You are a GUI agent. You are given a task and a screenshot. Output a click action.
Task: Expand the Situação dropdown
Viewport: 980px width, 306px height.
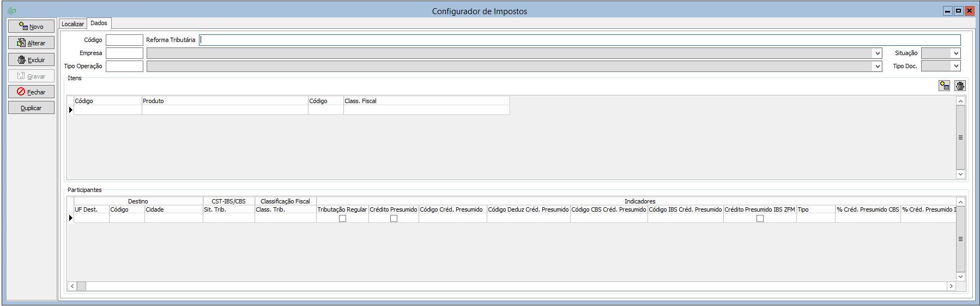tap(955, 53)
